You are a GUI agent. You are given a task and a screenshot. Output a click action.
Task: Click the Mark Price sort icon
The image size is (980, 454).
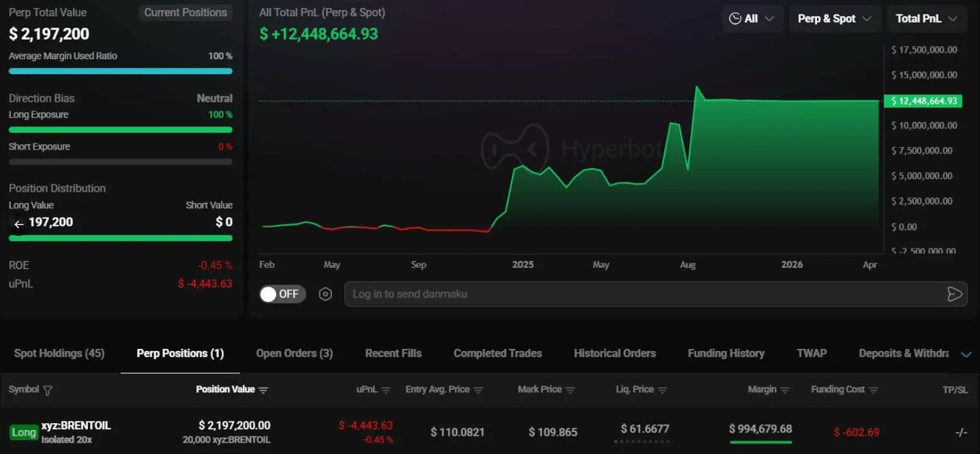point(571,390)
